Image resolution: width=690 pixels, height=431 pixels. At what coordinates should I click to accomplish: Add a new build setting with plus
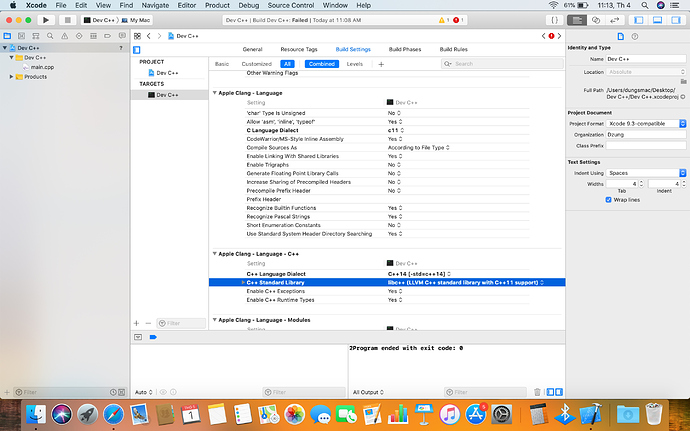pyautogui.click(x=381, y=64)
